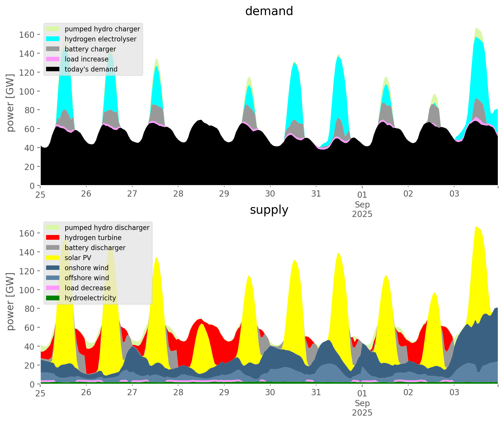Click the 'pumped hydro charger' legend label
The width and height of the screenshot is (504, 423).
click(x=102, y=29)
